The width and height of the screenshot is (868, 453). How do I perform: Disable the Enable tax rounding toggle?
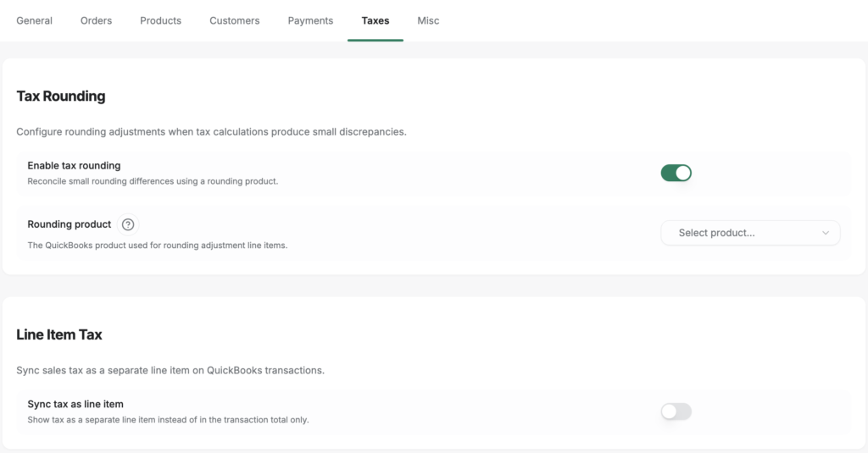pos(676,173)
